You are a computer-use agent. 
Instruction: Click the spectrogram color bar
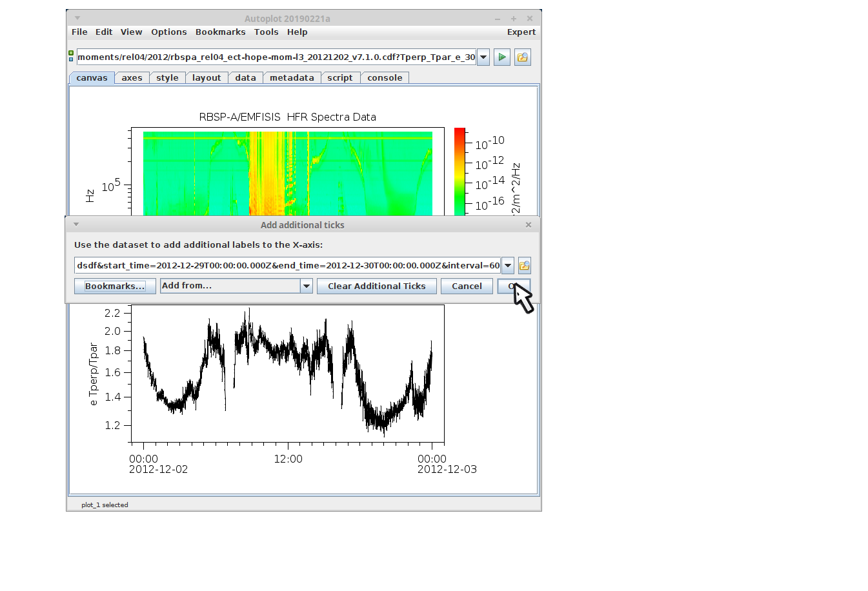[459, 171]
